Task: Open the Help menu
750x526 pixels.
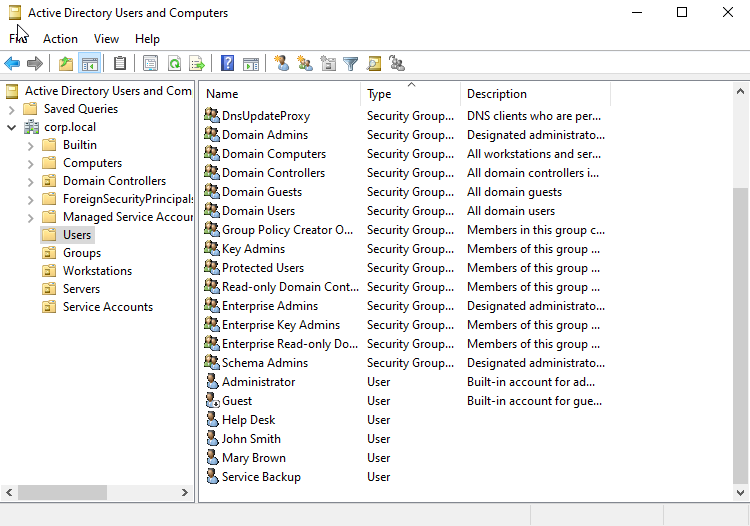Action: coord(147,39)
